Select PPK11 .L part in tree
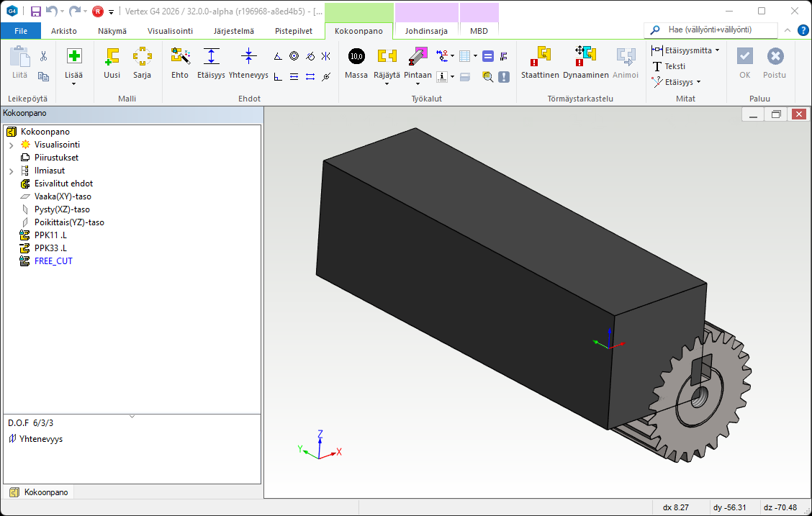This screenshot has height=516, width=812. [x=50, y=235]
